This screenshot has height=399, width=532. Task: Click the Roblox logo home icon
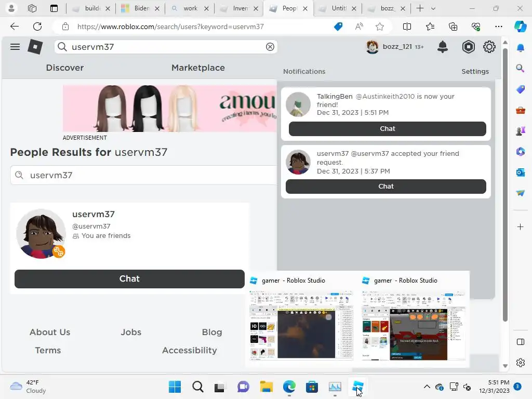(x=35, y=47)
